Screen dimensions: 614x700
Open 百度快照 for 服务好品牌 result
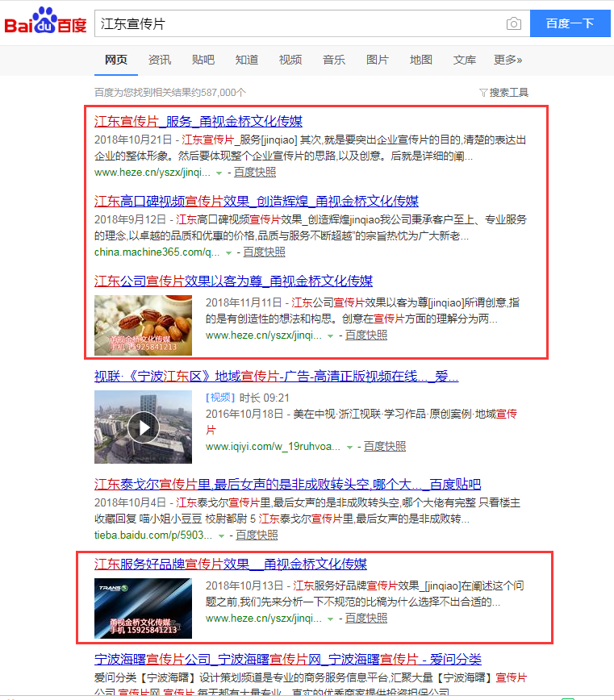point(366,619)
